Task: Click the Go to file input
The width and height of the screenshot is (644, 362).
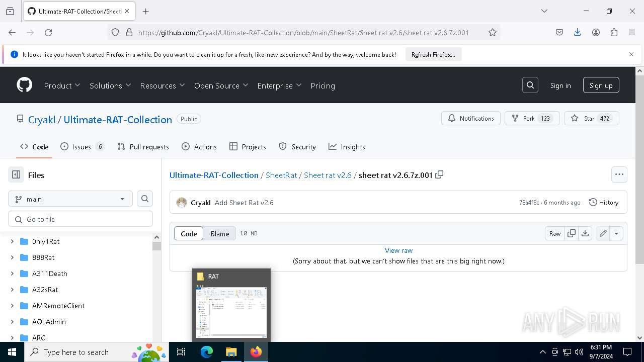Action: coord(80,219)
